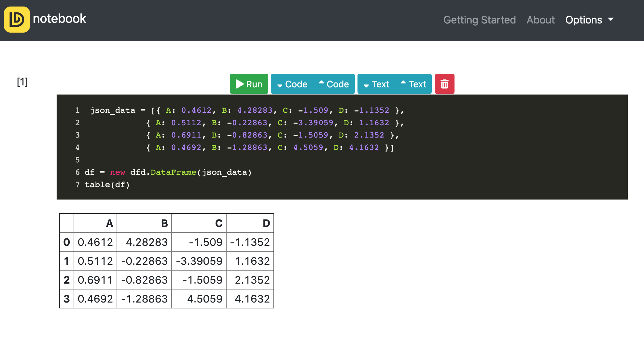Click line 1 of the code editor
This screenshot has height=356, width=644.
pyautogui.click(x=247, y=111)
